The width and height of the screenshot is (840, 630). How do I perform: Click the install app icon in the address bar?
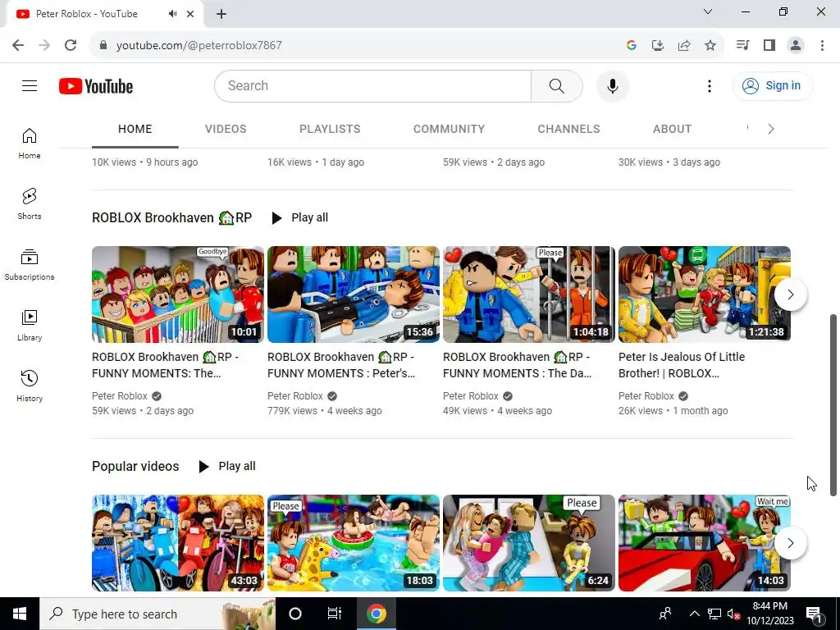658,46
